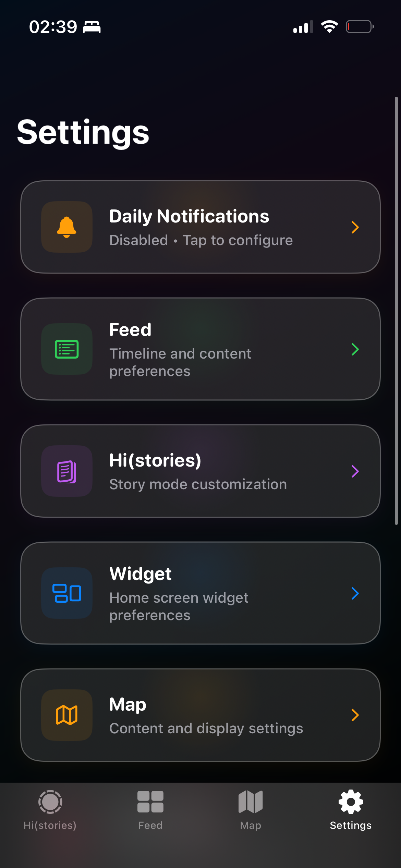Switch to the Map tab

click(x=251, y=810)
